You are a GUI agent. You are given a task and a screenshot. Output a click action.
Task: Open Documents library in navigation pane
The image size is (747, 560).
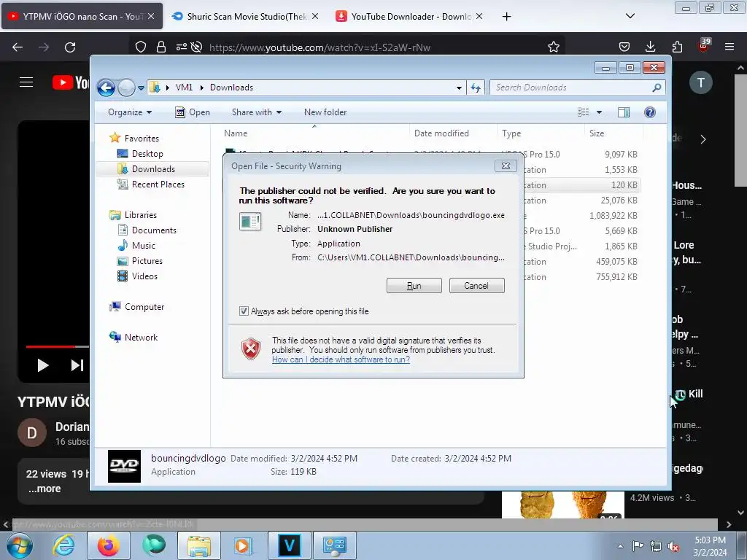(147, 230)
